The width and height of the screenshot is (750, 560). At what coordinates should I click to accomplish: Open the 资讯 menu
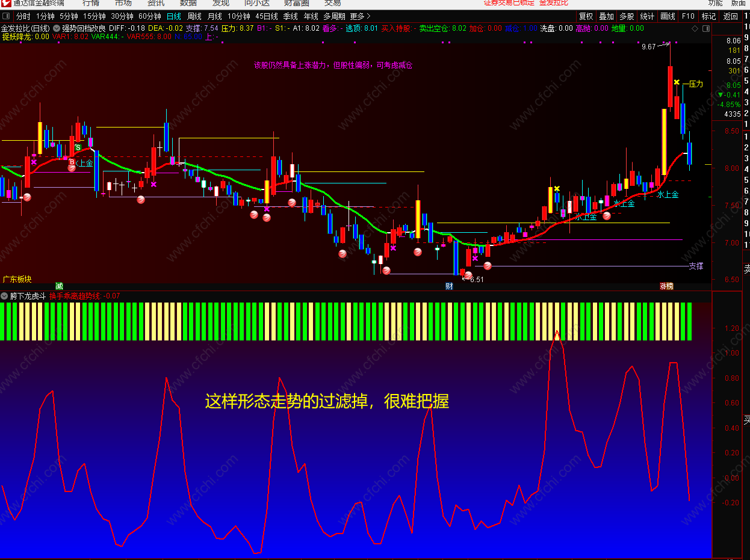(x=156, y=3)
